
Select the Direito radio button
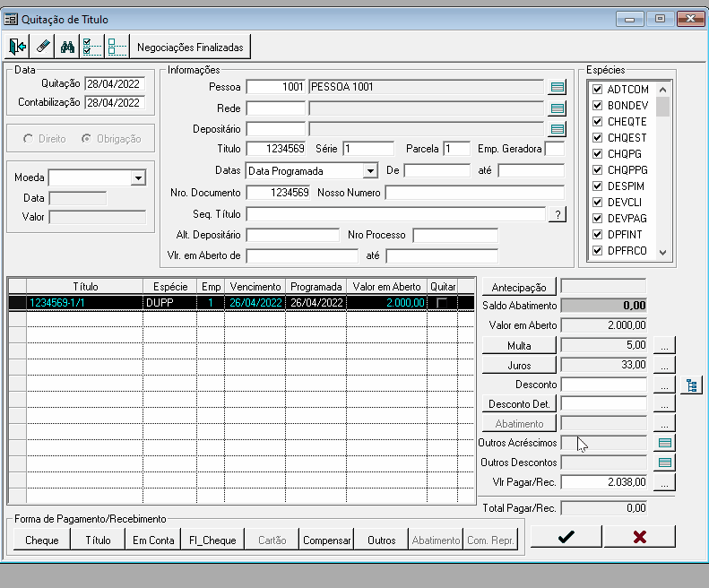tap(29, 139)
